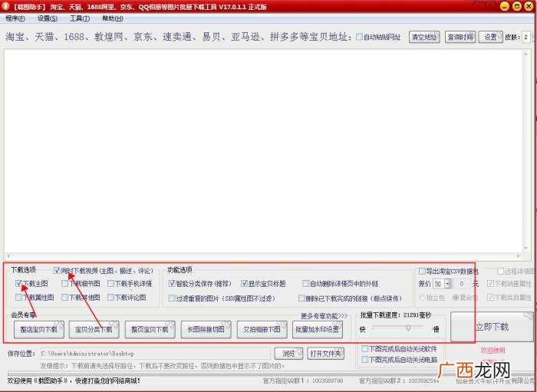
Task: Click the 清空地址 button
Action: click(424, 37)
